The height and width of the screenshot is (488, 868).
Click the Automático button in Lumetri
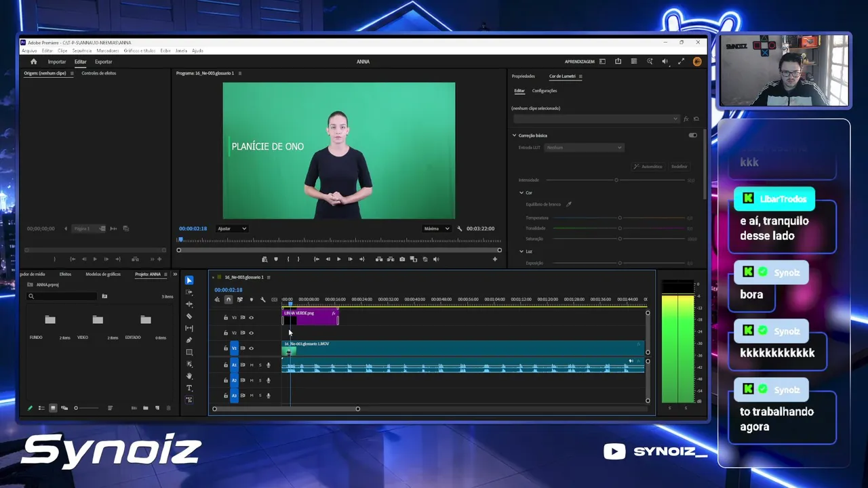coord(648,167)
